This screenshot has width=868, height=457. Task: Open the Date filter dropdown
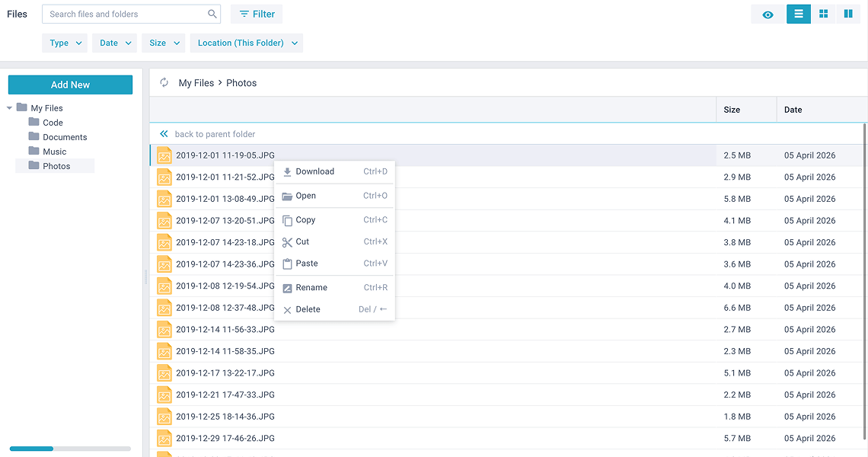click(115, 43)
